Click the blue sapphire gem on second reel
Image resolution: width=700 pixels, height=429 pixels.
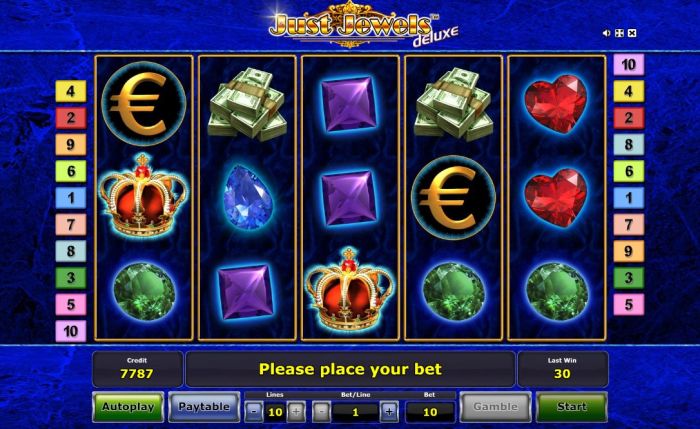coord(248,197)
